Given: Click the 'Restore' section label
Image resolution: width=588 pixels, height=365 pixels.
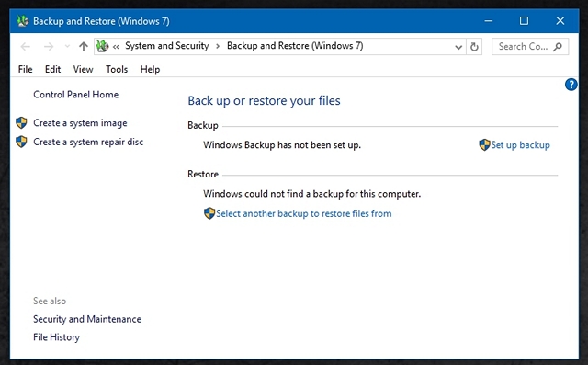Looking at the screenshot, I should [x=203, y=174].
